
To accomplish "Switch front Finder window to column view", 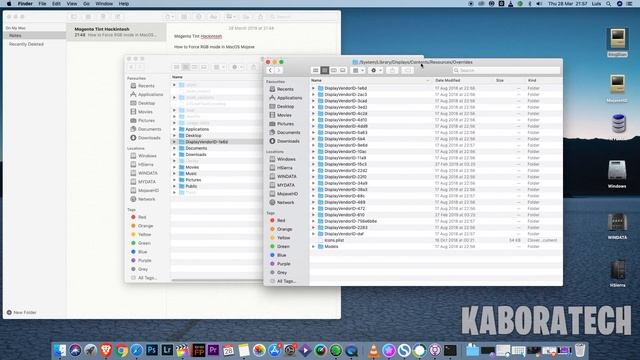I will coord(333,70).
